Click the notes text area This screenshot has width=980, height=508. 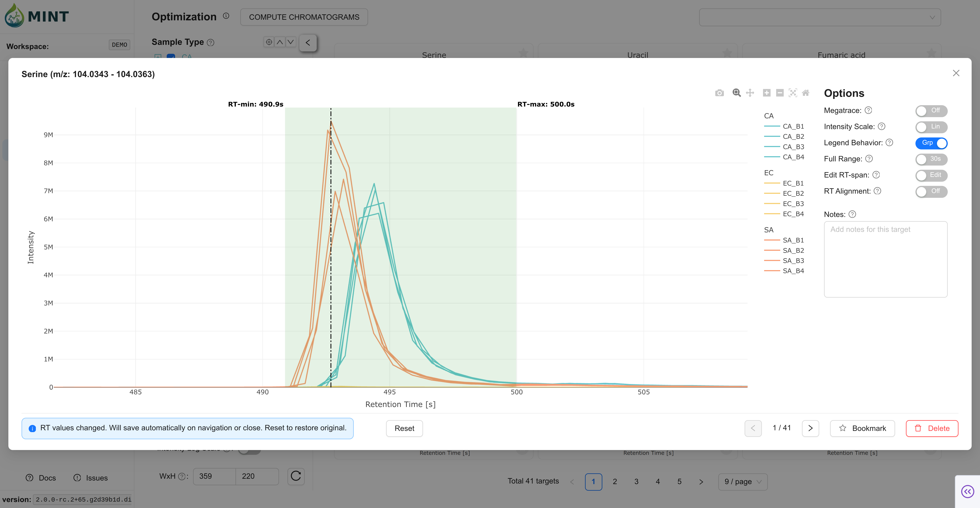(885, 259)
